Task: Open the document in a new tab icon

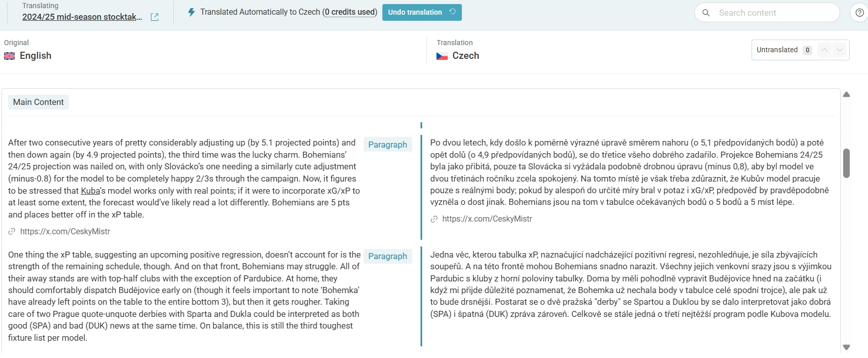Action: click(x=155, y=17)
